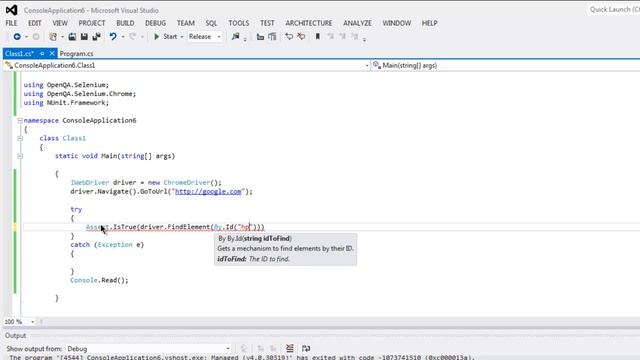Screen dimensions: 640x360
Task: Switch to the Program.cs tab
Action: 76,53
